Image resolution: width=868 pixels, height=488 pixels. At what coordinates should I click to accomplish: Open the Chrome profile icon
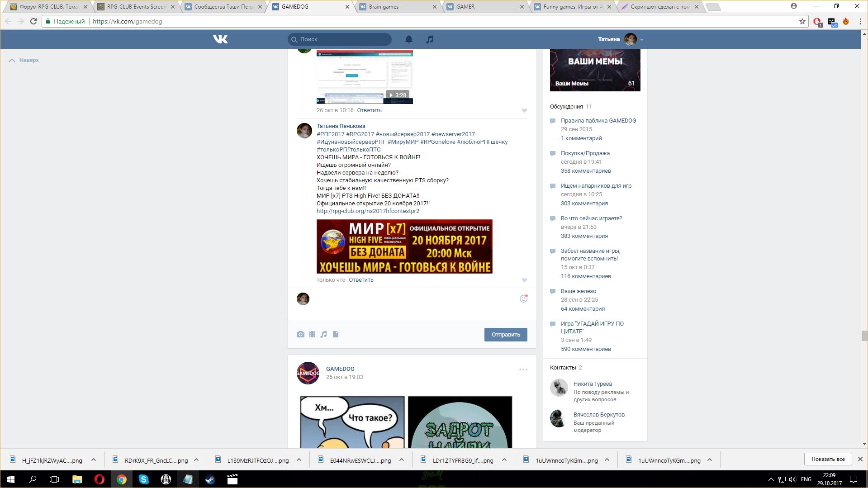click(793, 6)
